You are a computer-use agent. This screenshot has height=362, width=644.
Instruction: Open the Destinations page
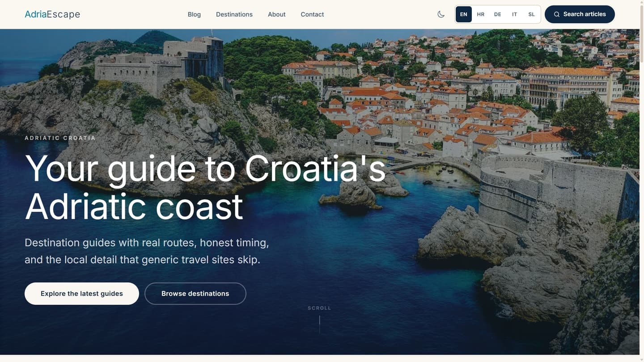click(x=234, y=14)
